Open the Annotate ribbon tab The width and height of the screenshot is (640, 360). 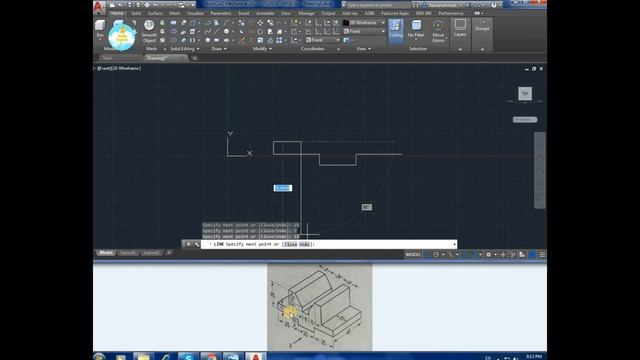tap(265, 13)
